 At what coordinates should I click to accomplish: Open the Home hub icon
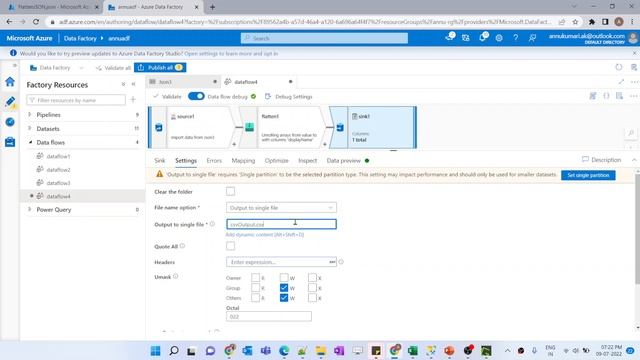[x=10, y=82]
